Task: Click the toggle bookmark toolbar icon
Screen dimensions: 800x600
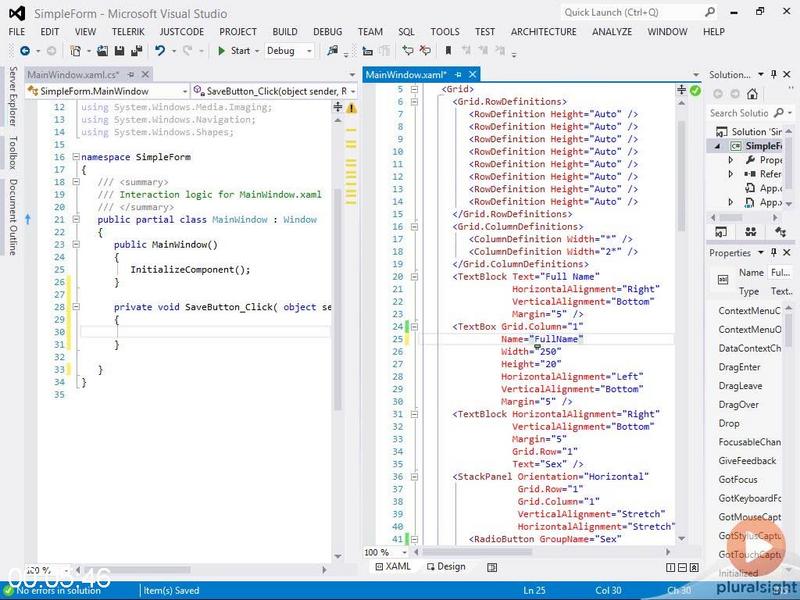Action: (x=448, y=50)
